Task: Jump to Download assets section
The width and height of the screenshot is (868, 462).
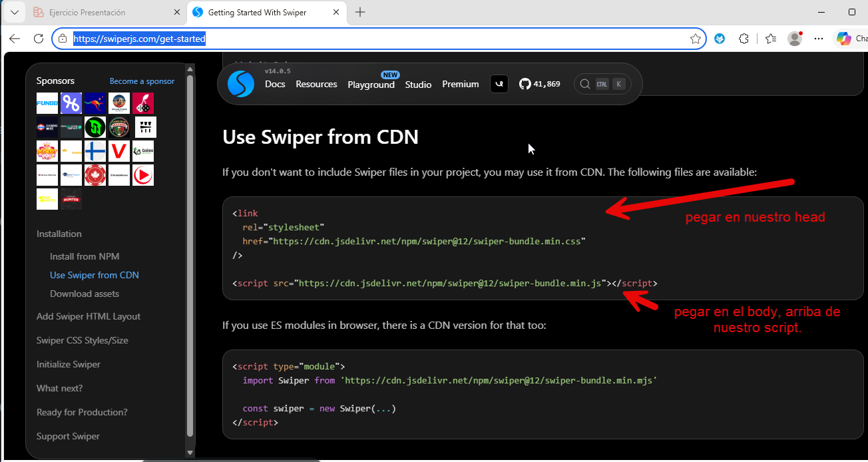Action: coord(85,294)
